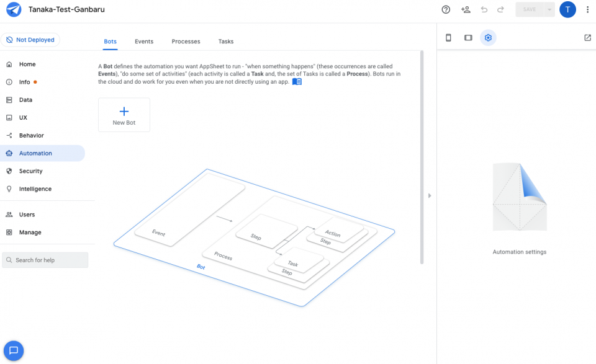The width and height of the screenshot is (596, 364).
Task: Undo the last change
Action: click(484, 9)
